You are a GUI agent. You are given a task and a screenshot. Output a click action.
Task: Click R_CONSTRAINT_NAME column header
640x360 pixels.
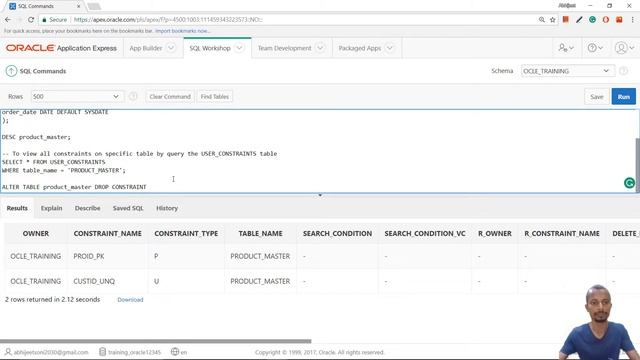[x=562, y=233]
